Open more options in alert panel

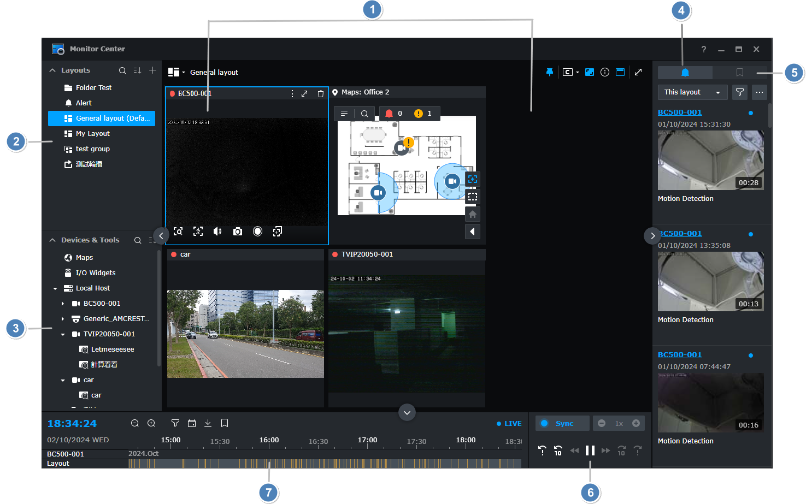tap(760, 92)
